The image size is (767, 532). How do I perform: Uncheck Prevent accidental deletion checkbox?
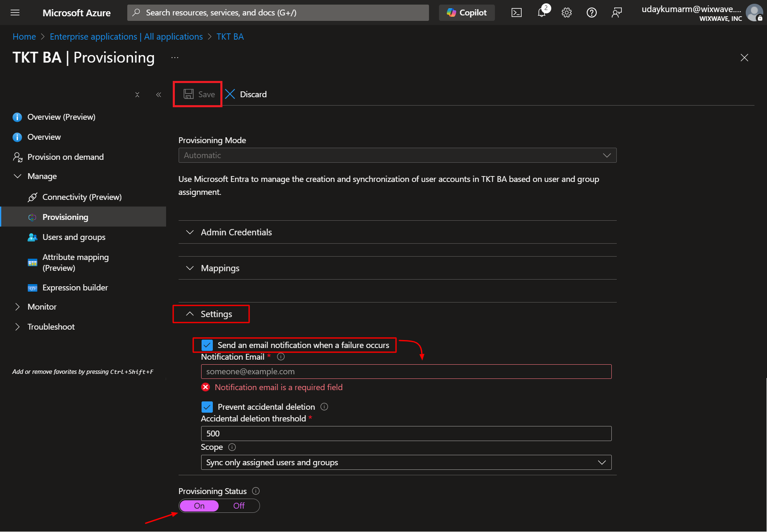(x=207, y=407)
